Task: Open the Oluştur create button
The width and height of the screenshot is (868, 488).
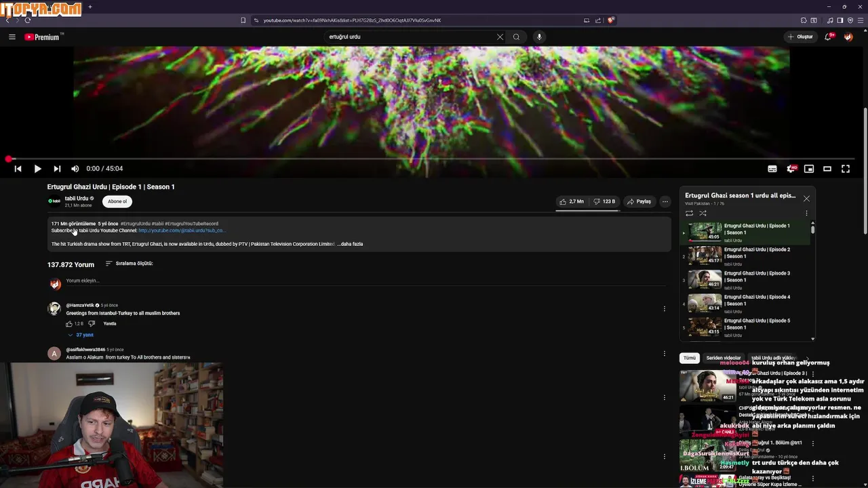Action: pyautogui.click(x=801, y=37)
